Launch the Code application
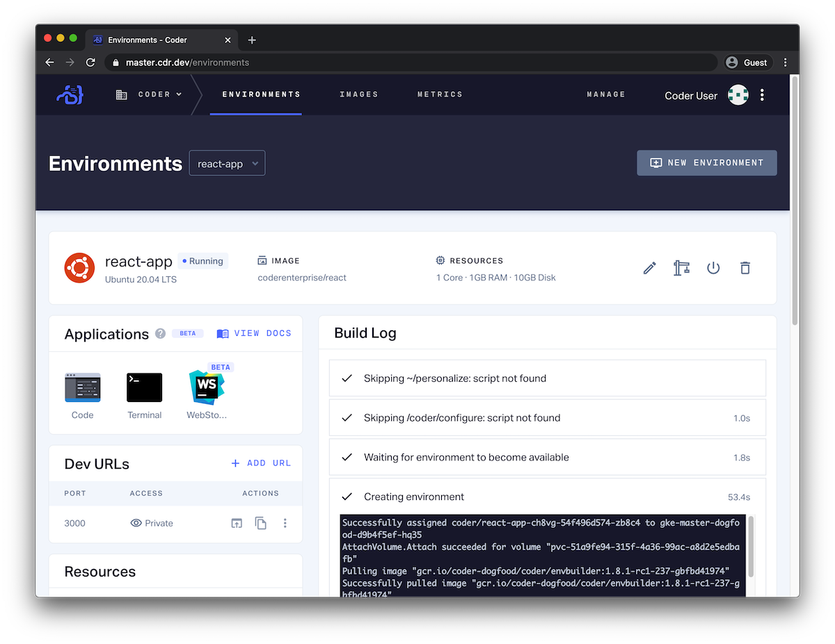Viewport: 835px width, 644px height. pyautogui.click(x=82, y=396)
